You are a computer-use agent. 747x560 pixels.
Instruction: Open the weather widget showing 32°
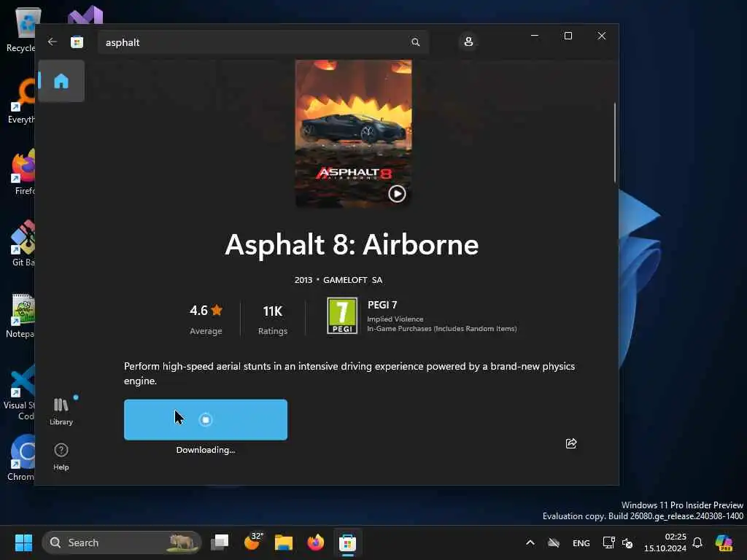coord(253,542)
